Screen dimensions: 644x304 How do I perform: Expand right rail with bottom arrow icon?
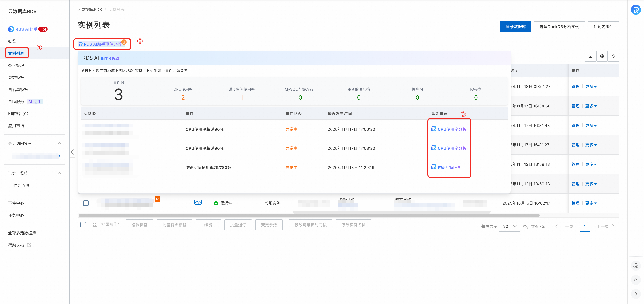point(636,294)
